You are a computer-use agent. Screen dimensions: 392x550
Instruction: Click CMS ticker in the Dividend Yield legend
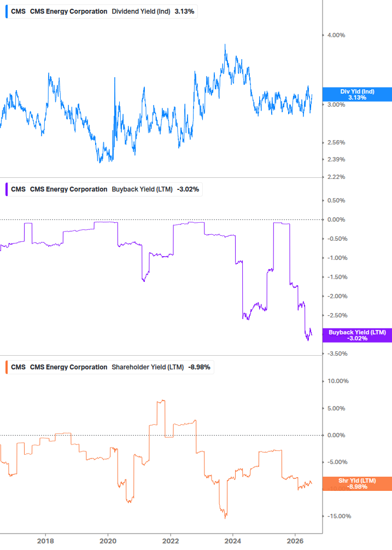click(x=18, y=11)
